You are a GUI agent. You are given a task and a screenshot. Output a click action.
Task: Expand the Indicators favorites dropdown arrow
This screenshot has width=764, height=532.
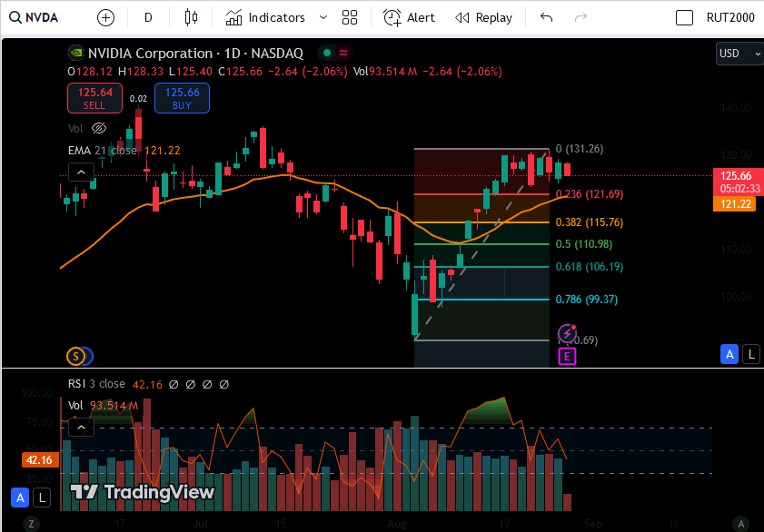323,18
